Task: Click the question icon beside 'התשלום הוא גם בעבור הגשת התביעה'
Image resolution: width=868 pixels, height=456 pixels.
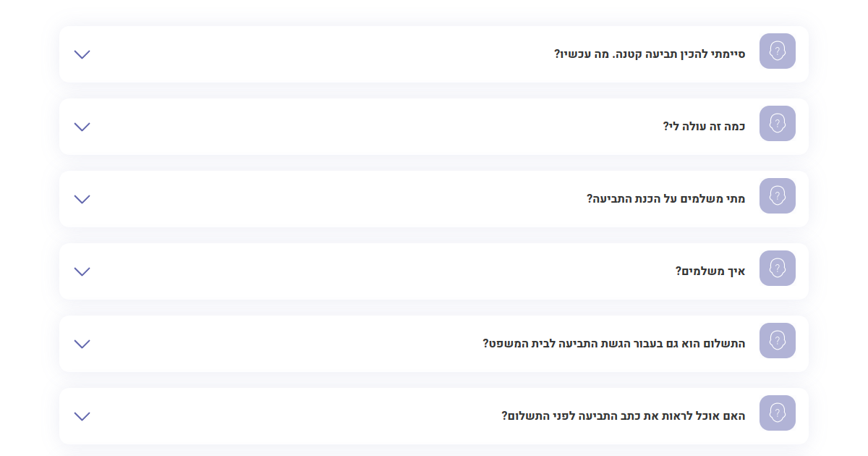Action: pyautogui.click(x=778, y=340)
